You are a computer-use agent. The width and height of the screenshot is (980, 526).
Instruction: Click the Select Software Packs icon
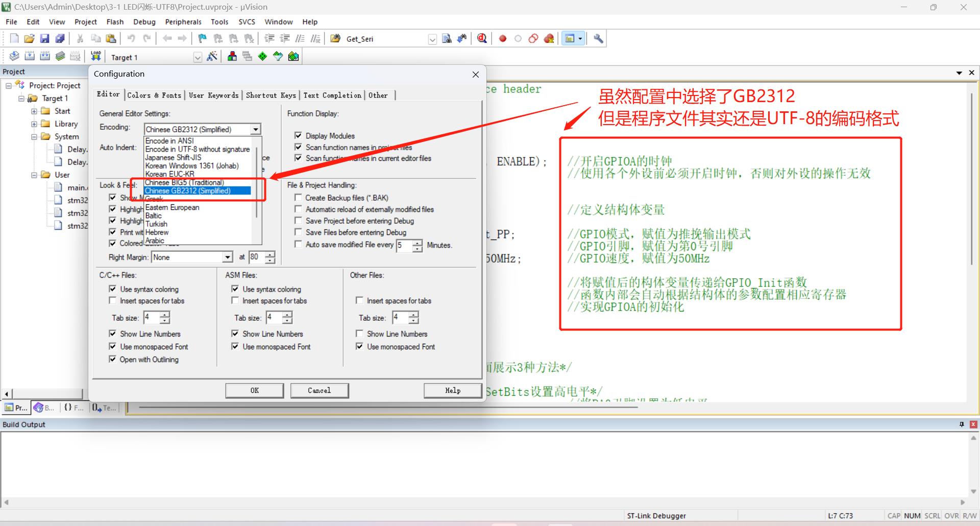(278, 56)
